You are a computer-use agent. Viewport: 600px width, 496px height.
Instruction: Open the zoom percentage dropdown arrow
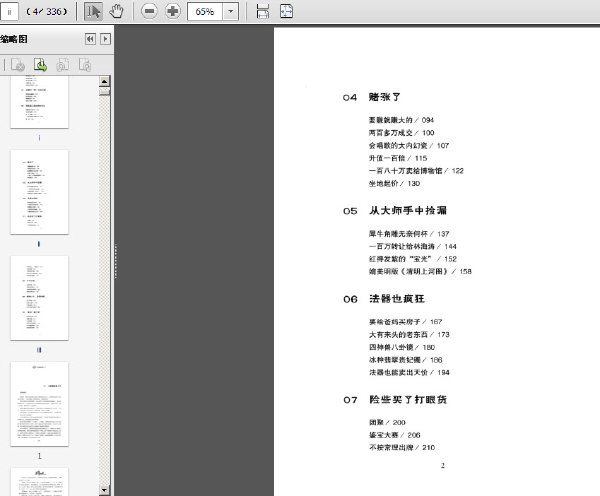230,11
